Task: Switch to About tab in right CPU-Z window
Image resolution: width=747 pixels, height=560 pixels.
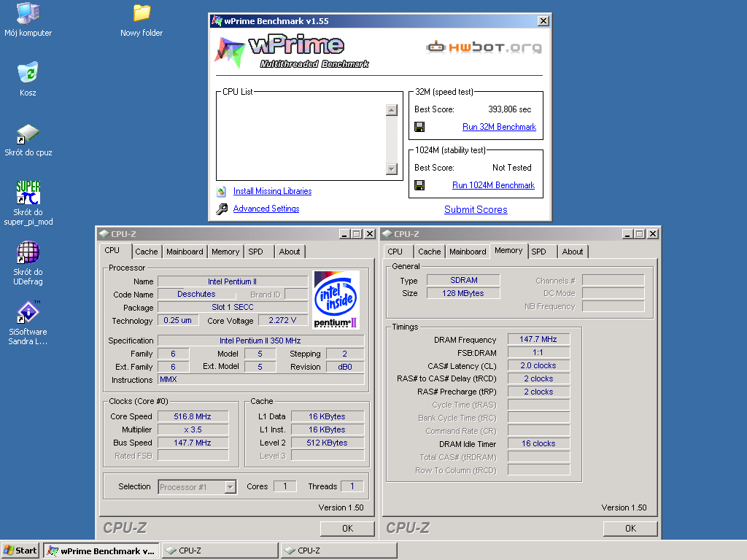Action: (573, 252)
